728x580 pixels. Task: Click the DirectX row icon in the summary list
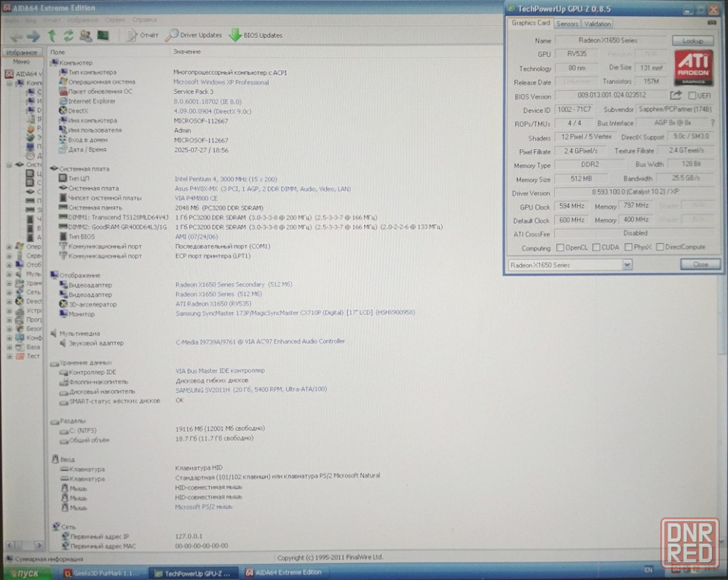[63, 111]
